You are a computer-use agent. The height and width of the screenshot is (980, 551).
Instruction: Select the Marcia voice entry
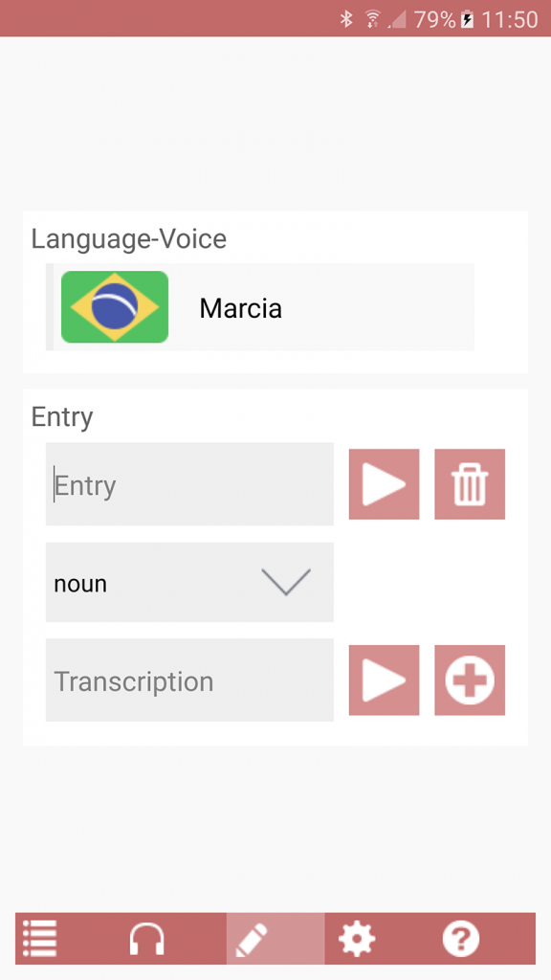coord(240,307)
